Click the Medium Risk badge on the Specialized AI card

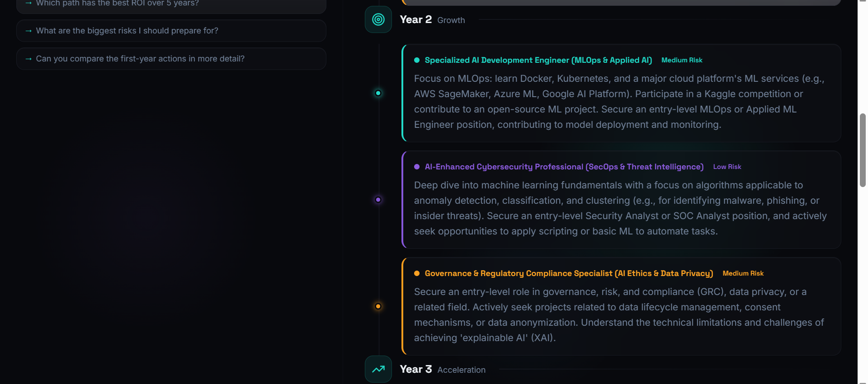pyautogui.click(x=682, y=60)
